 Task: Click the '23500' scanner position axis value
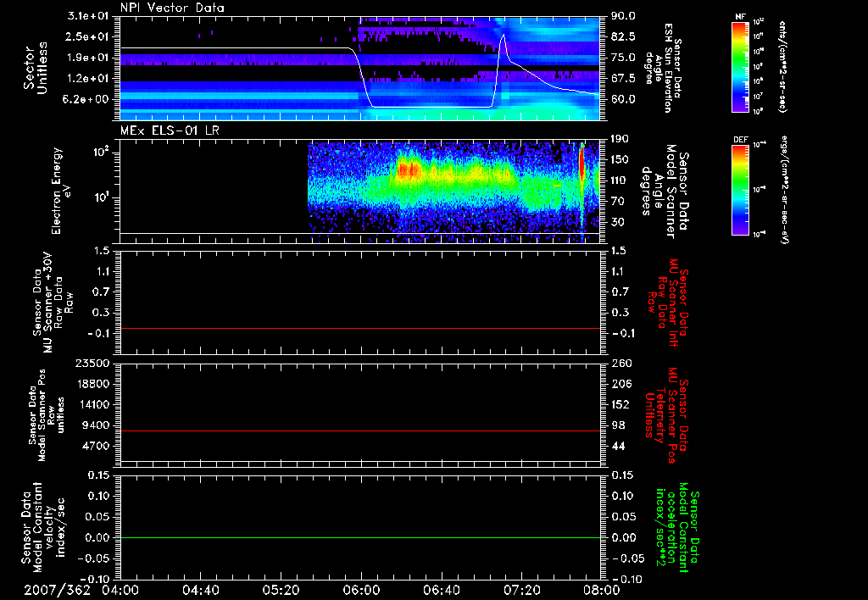pos(93,364)
